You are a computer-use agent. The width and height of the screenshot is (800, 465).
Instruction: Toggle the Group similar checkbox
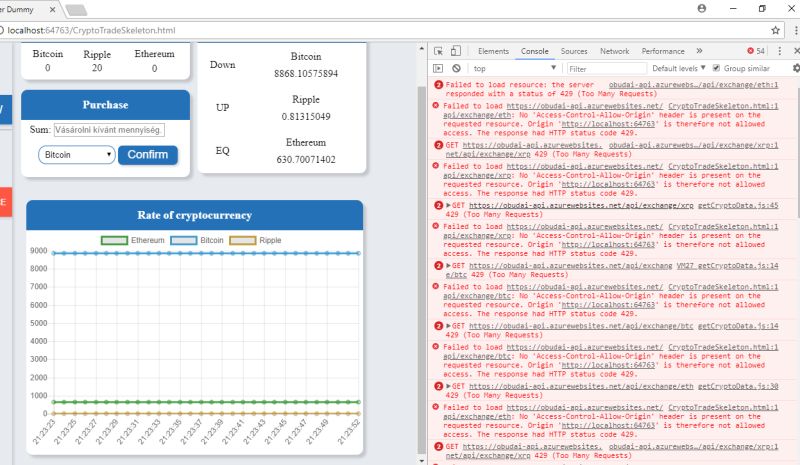click(x=716, y=68)
